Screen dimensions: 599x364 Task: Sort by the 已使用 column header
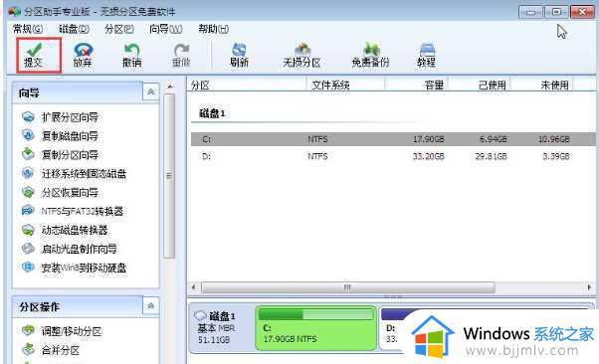[480, 85]
